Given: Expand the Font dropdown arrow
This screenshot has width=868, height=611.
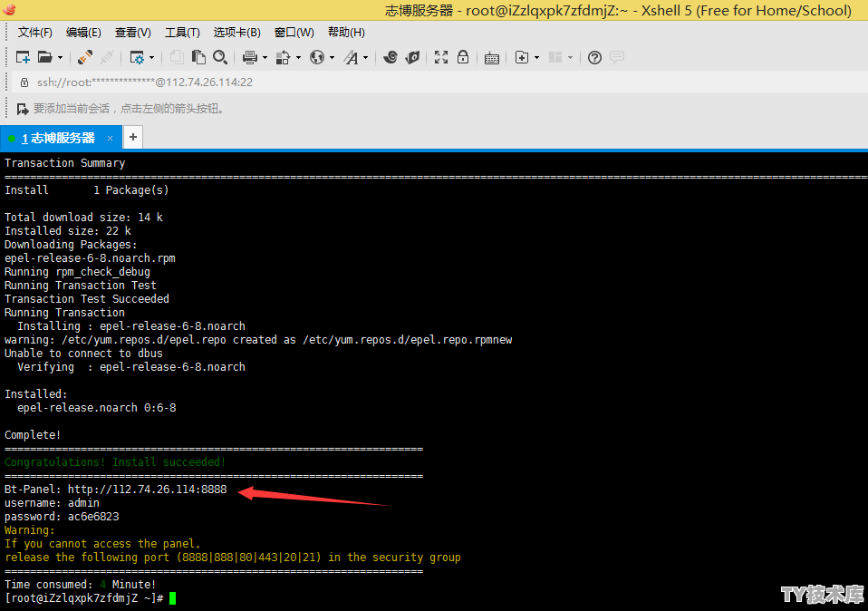Looking at the screenshot, I should 365,58.
